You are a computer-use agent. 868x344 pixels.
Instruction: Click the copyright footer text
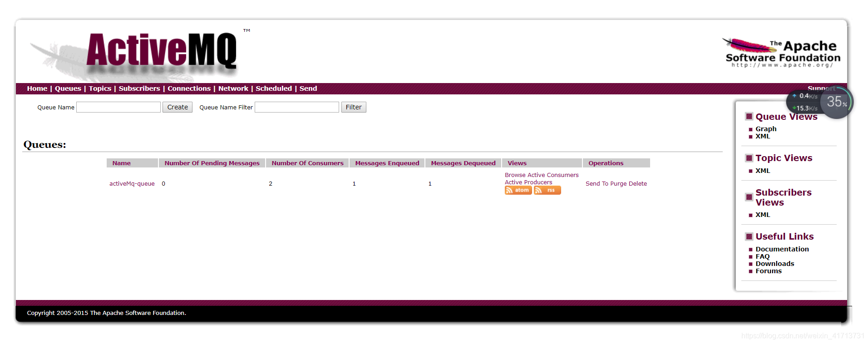(x=106, y=313)
